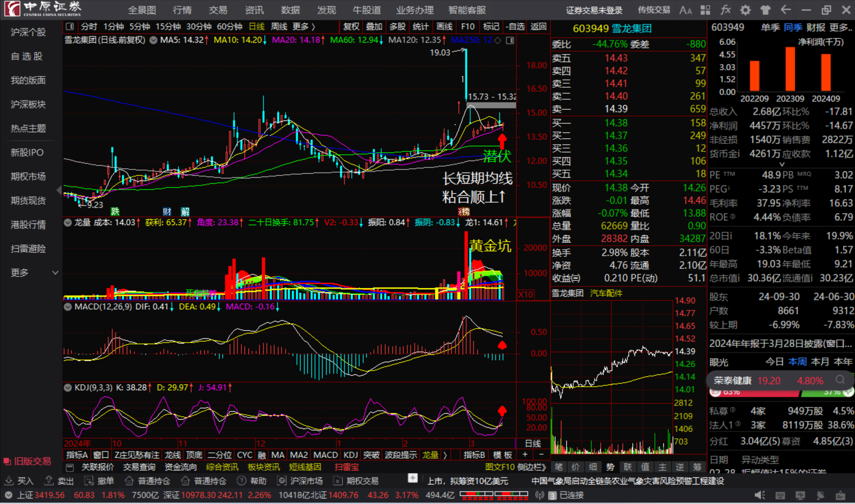Click the back arrow icon in title bar

(x=785, y=10)
